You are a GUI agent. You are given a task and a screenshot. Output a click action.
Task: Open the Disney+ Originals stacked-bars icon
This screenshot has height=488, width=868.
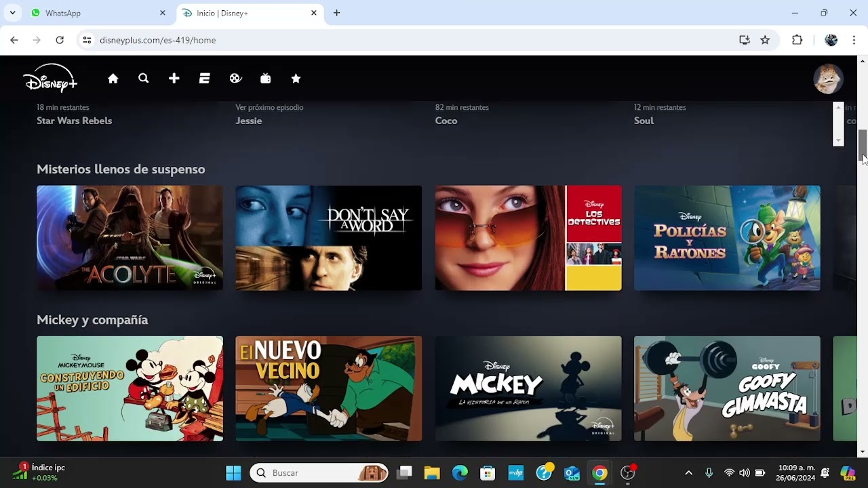(x=204, y=79)
